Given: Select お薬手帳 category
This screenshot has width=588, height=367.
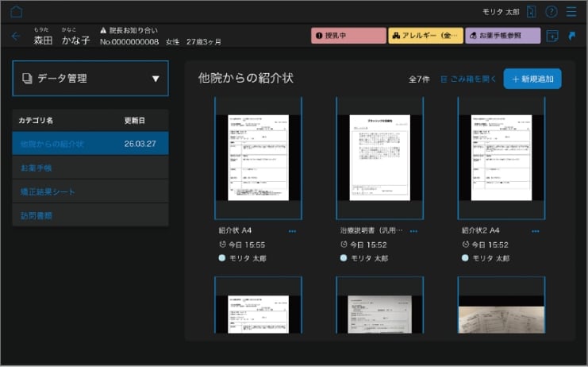Looking at the screenshot, I should coord(90,168).
